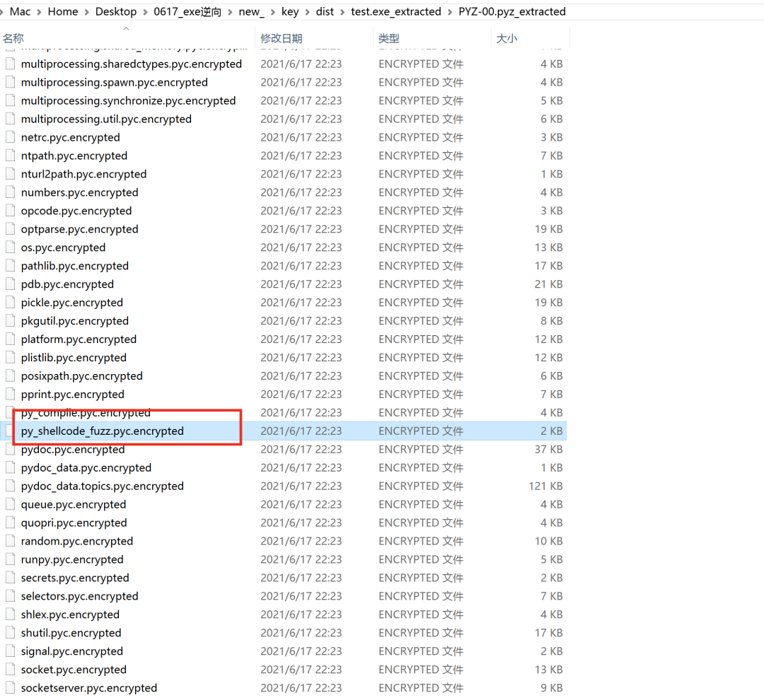Click the 名称 column header
764x700 pixels.
coord(13,38)
